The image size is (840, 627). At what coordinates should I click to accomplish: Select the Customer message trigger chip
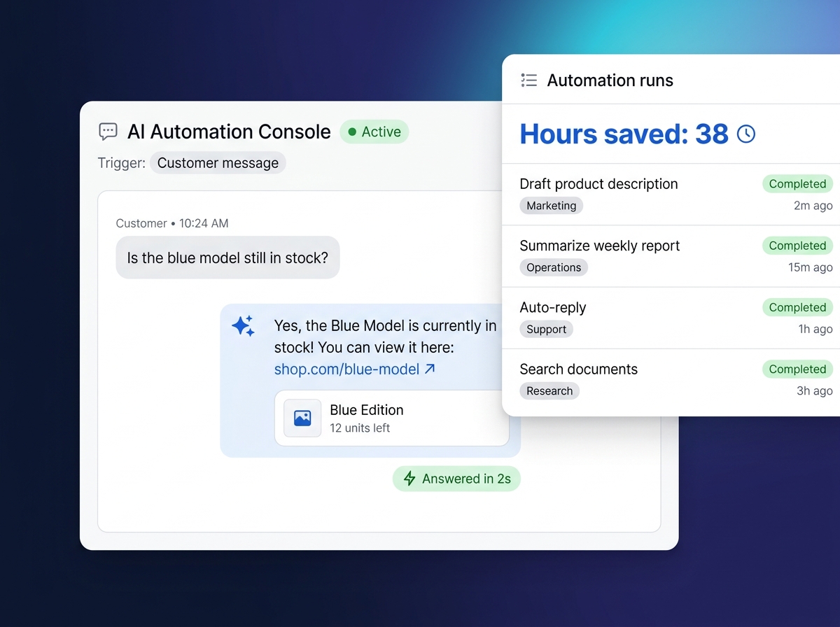(218, 163)
